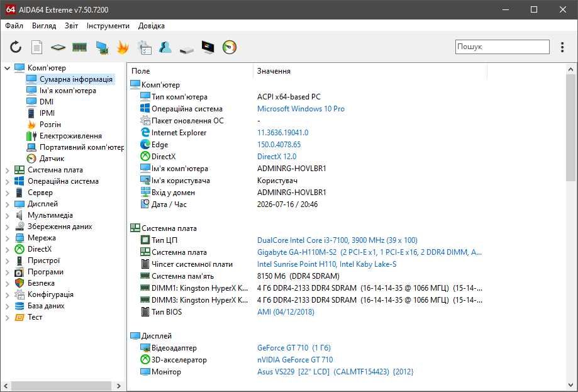
Task: Open the Інструменти menu
Action: tap(108, 26)
